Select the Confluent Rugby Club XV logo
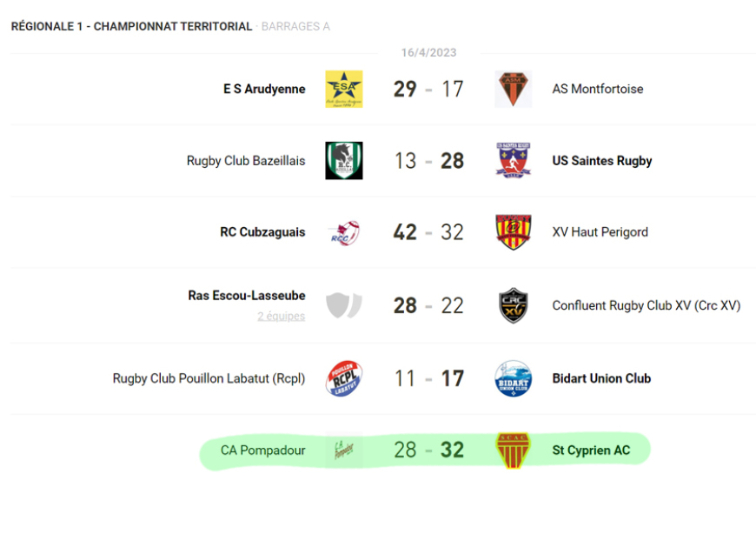 [513, 305]
